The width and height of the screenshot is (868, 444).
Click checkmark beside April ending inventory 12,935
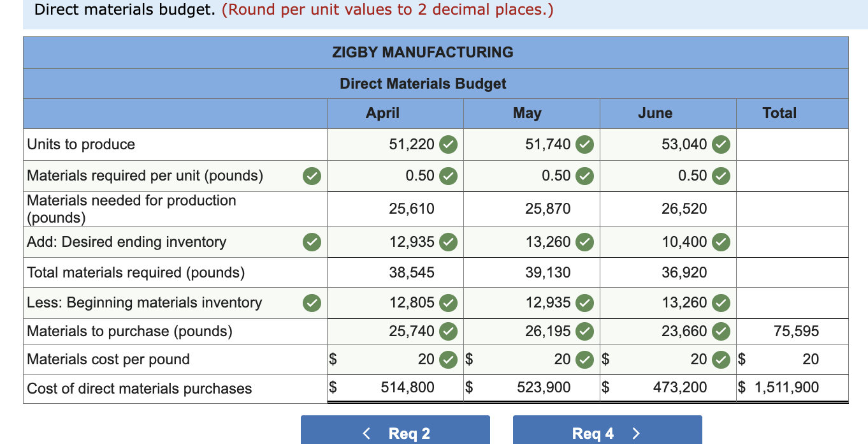[449, 242]
